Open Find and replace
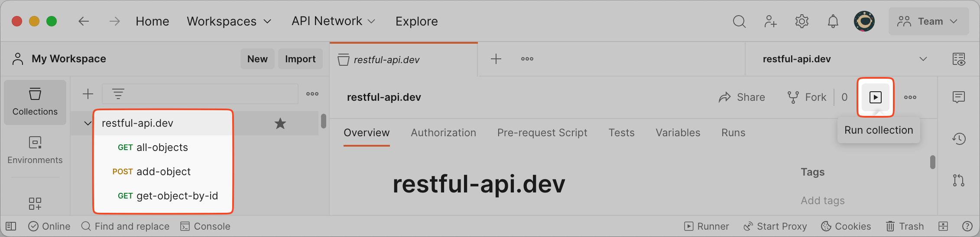This screenshot has width=980, height=237. tap(125, 226)
